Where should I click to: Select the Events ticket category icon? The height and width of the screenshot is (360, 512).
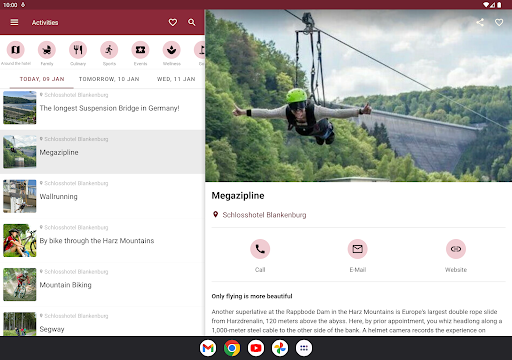point(140,50)
